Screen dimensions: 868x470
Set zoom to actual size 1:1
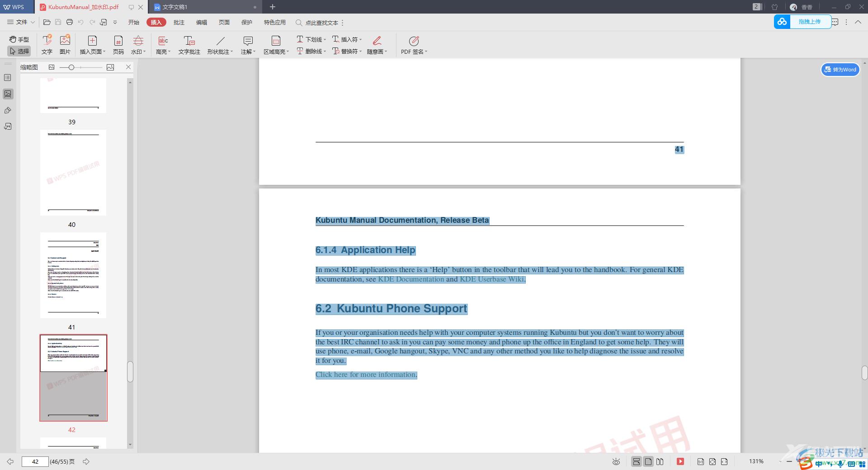pyautogui.click(x=700, y=461)
